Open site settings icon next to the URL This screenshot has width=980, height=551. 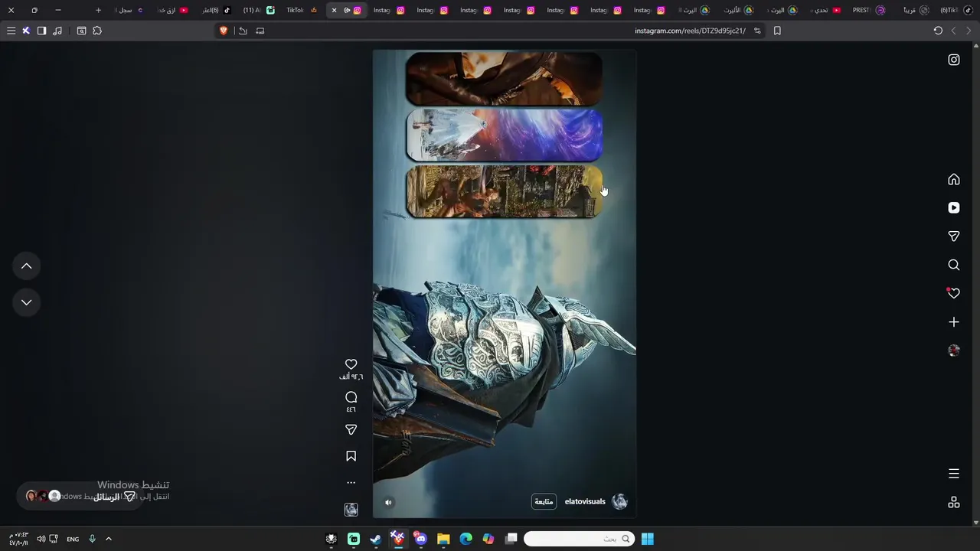[x=757, y=31]
